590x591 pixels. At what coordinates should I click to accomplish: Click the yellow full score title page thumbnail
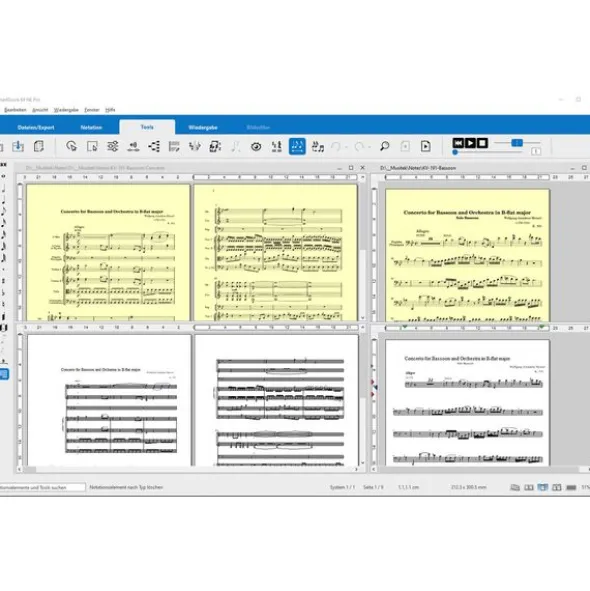(108, 253)
